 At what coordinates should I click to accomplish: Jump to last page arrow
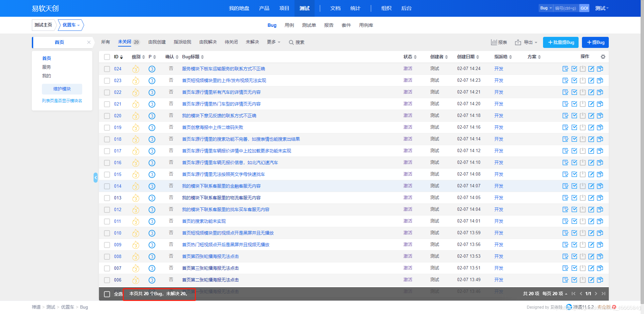pyautogui.click(x=603, y=294)
